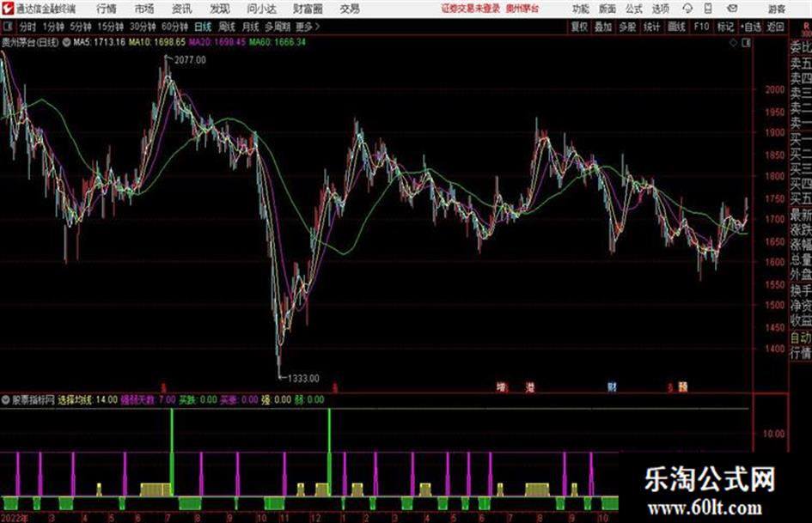Click the MA10: 1698.65 indicator value

pos(157,42)
